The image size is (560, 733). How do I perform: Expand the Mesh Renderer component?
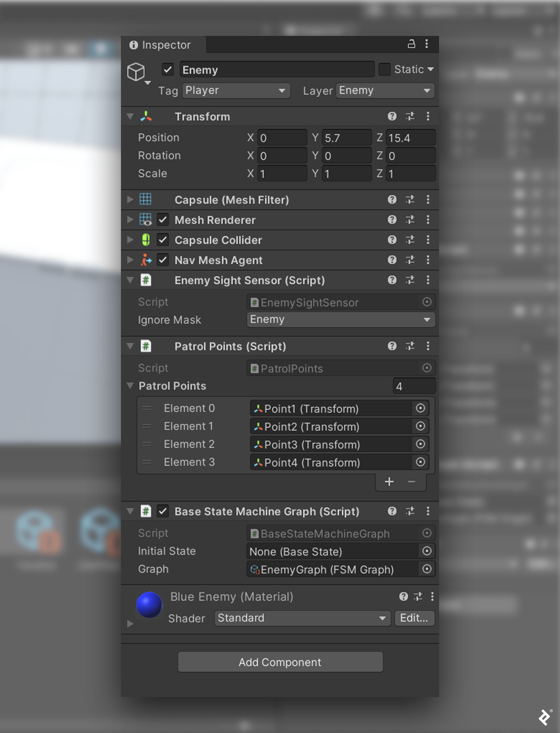[x=130, y=219]
